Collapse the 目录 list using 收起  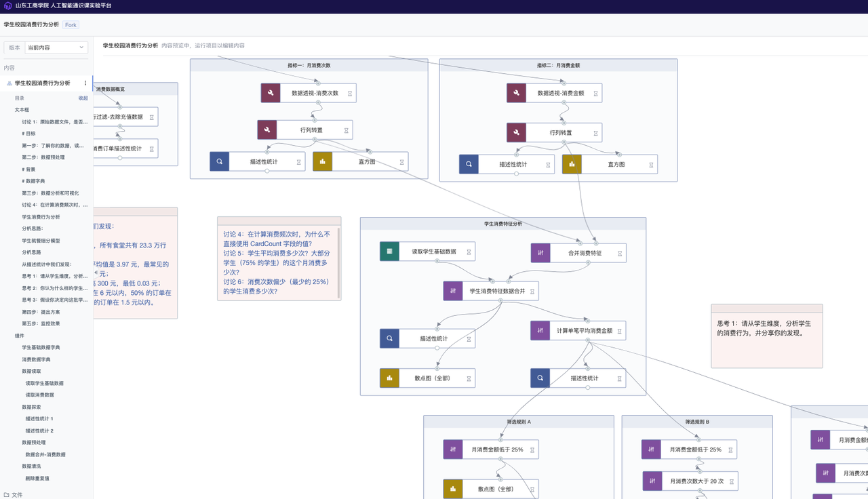pyautogui.click(x=83, y=98)
